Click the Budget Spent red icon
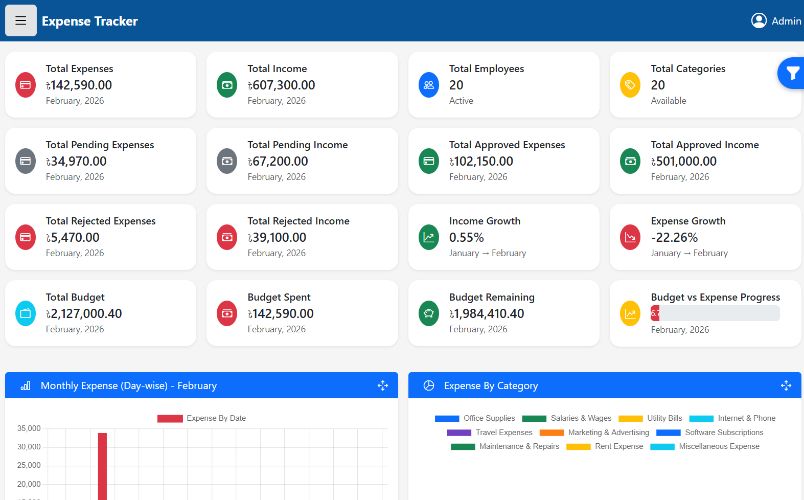 [227, 313]
